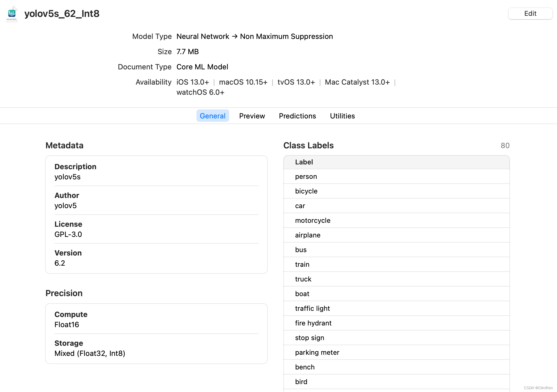
Task: Select the 'fire hydrant' class label row
Action: (396, 323)
